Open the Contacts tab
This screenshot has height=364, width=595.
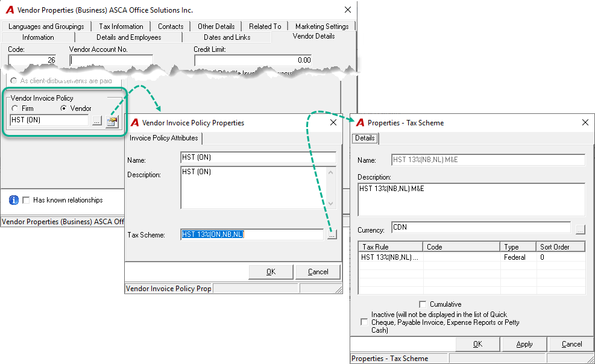point(171,26)
